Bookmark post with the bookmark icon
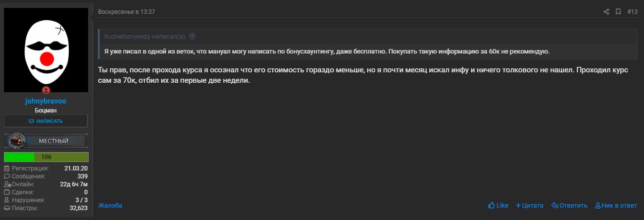The height and width of the screenshot is (220, 644). (618, 11)
